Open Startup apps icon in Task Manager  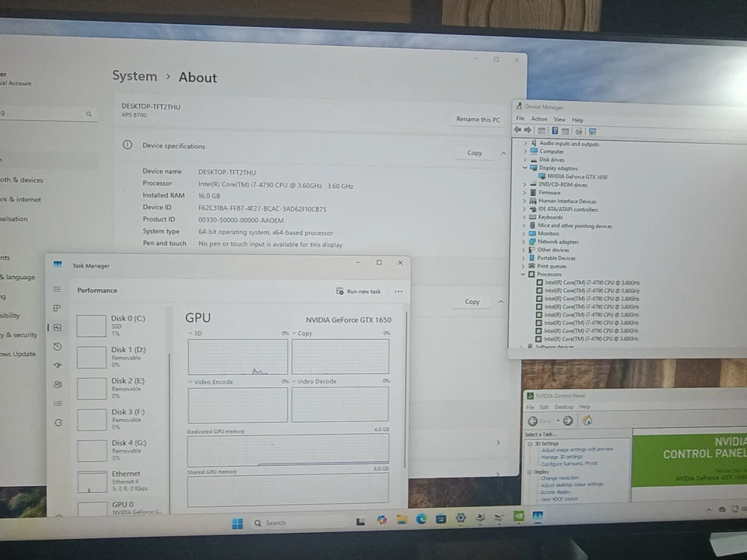click(58, 366)
